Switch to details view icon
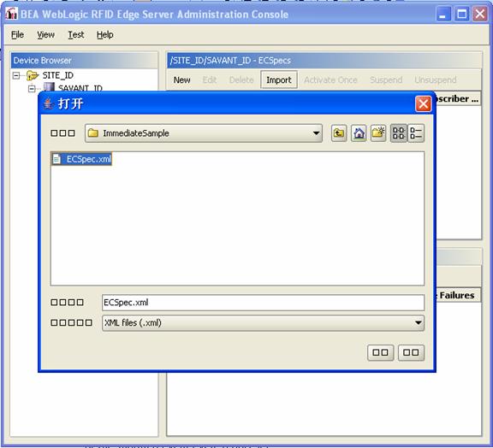 pyautogui.click(x=416, y=133)
